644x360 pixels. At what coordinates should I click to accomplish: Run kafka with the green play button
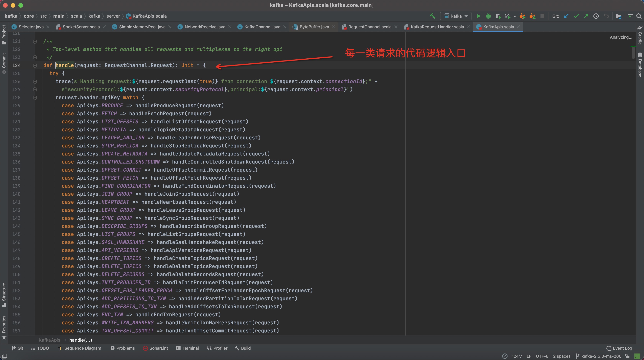[x=478, y=16]
